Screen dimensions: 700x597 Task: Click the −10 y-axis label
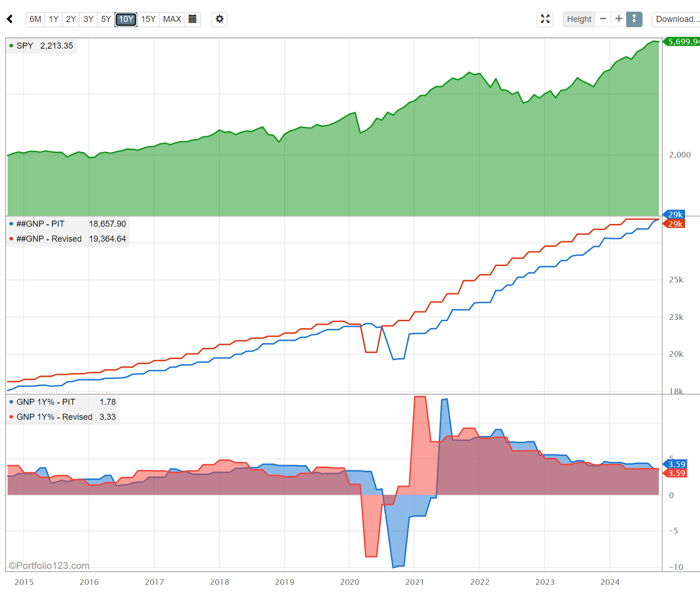click(676, 567)
